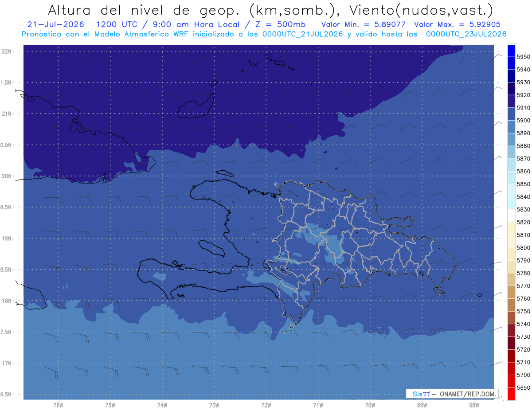Viewport: 532px width, 411px height.
Task: Click the '21N' latitude label
Action: pos(7,114)
